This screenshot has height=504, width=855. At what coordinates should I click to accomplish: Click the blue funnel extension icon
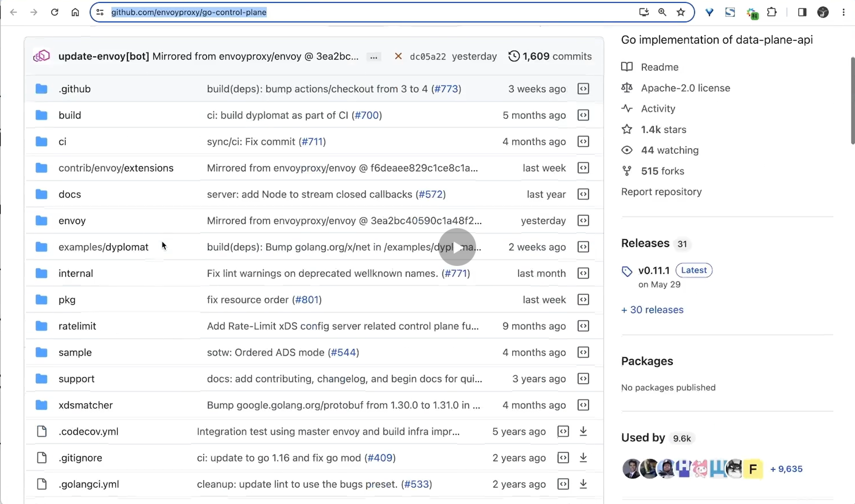(709, 12)
